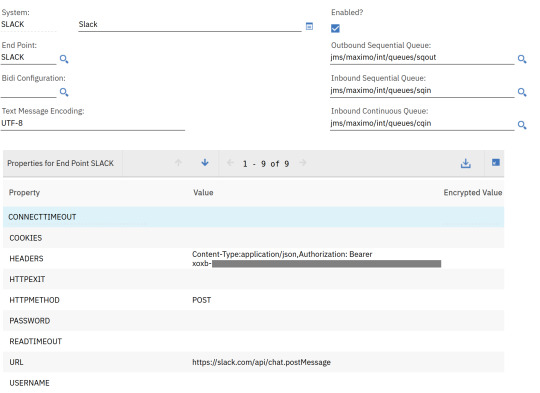This screenshot has width=540, height=393.
Task: Click the 1 - 9 of 9 row count
Action: tap(266, 164)
